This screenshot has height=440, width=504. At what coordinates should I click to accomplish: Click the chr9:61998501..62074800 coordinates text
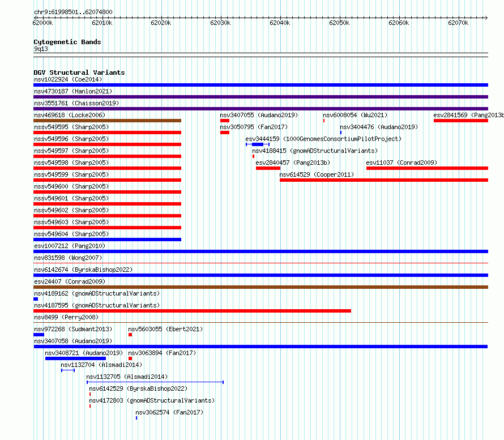73,12
